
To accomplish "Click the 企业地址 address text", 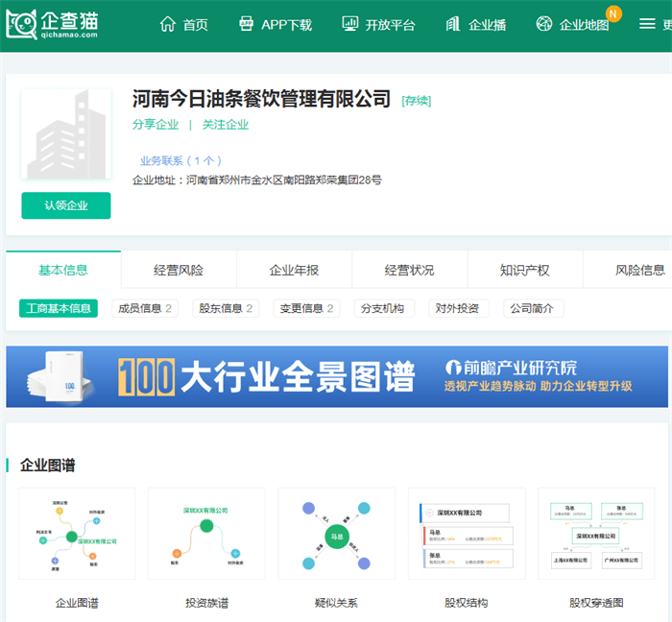I will pos(256,179).
